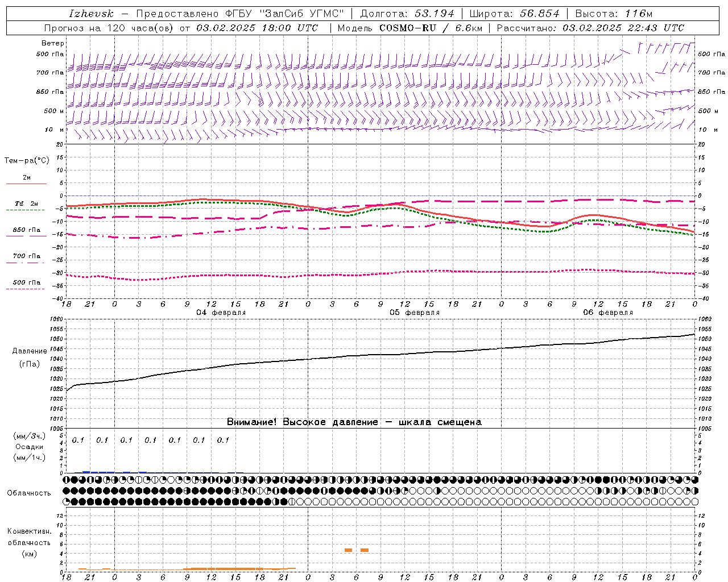Viewport: 728px width, 582px height.
Task: Click the 05 февраля date label
Action: (x=415, y=313)
